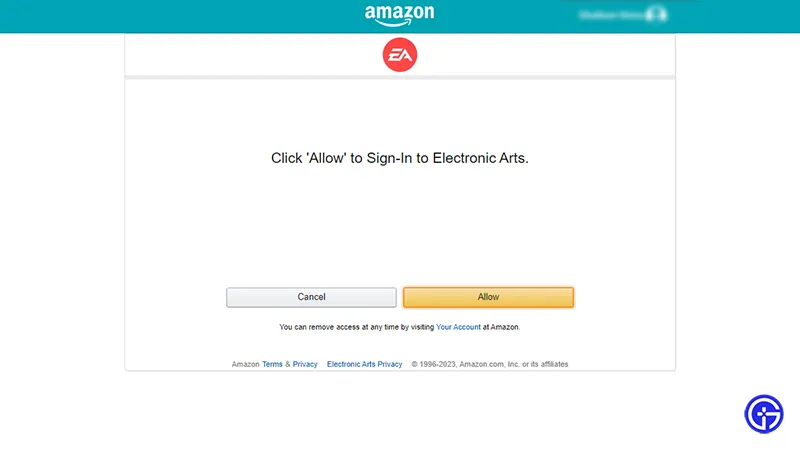Click the Gamer Tweak watermark logo

click(x=764, y=414)
